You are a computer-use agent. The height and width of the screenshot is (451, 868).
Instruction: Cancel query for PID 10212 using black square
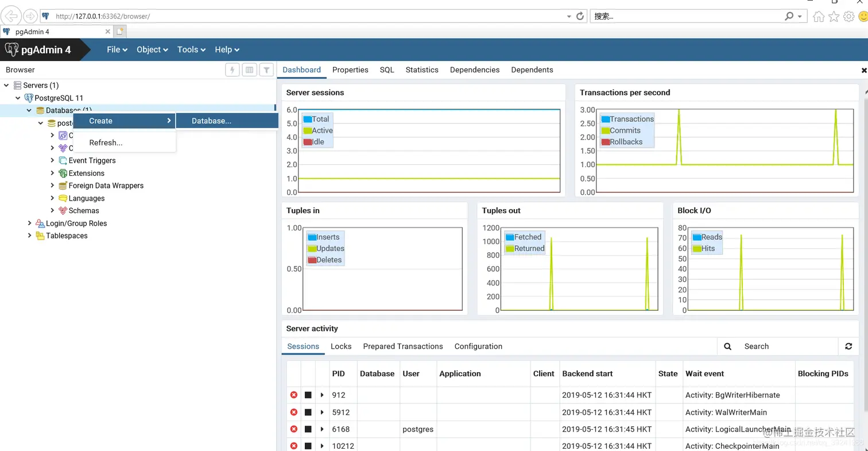[308, 446]
